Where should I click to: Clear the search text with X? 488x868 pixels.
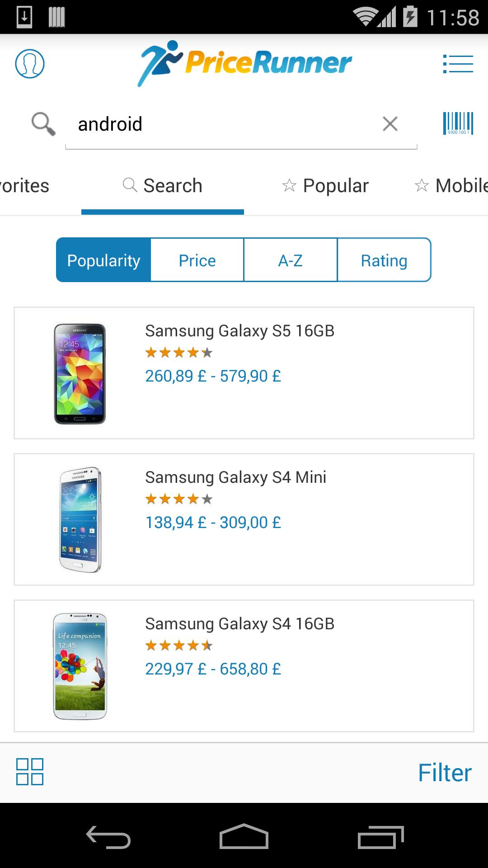390,123
